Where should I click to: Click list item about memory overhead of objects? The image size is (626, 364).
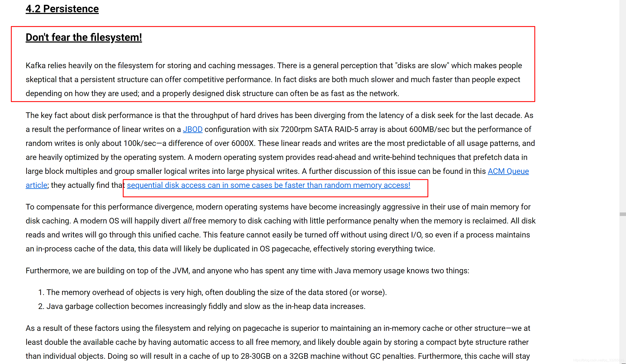[216, 292]
